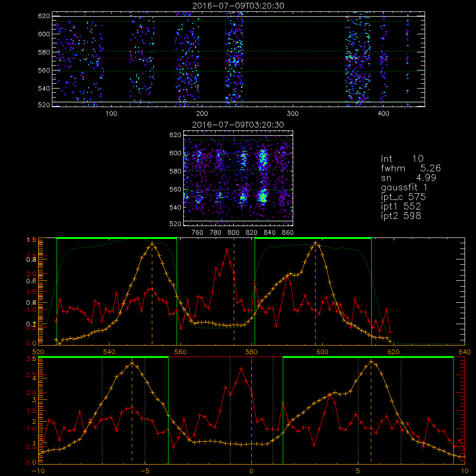
Task: Click orange dashed center marker at 0 in bottom plot
Action: (251, 410)
